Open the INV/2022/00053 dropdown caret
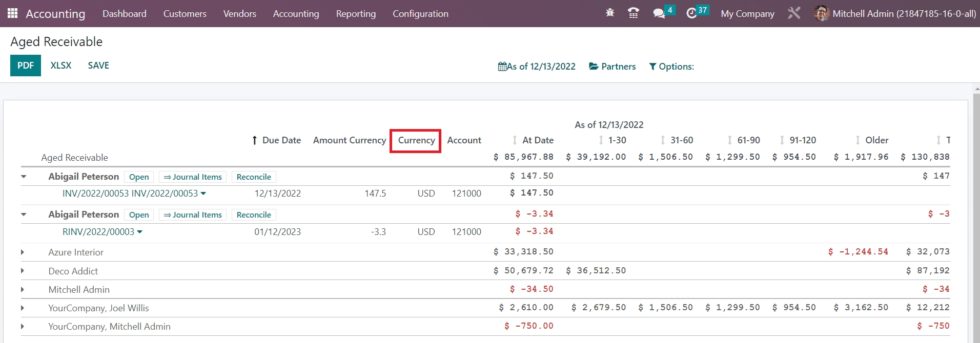This screenshot has height=343, width=980. coord(203,194)
